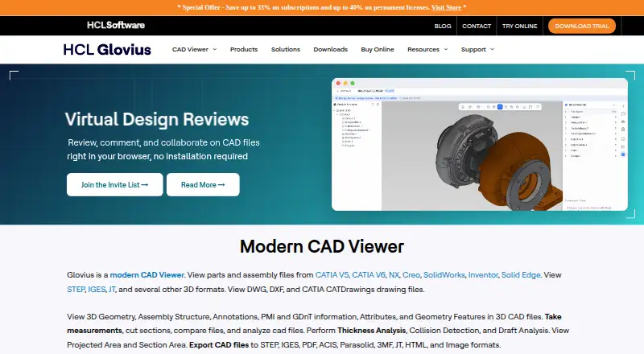Open the Inventor link
The height and width of the screenshot is (354, 644).
pos(482,274)
